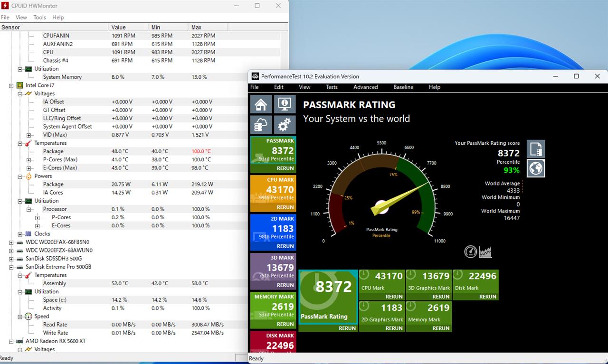Click the PerformanceTest title bar app icon
Viewport: 608px width, 364px height.
pos(255,76)
